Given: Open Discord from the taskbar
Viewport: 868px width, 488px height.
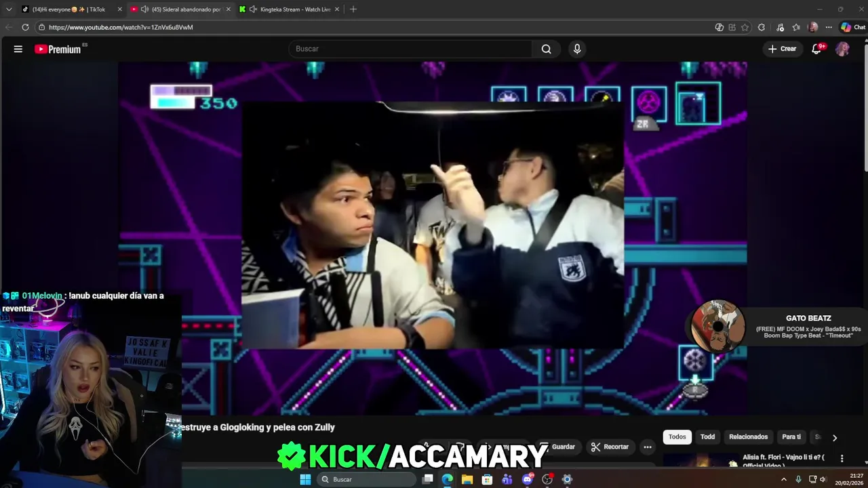Looking at the screenshot, I should point(528,479).
